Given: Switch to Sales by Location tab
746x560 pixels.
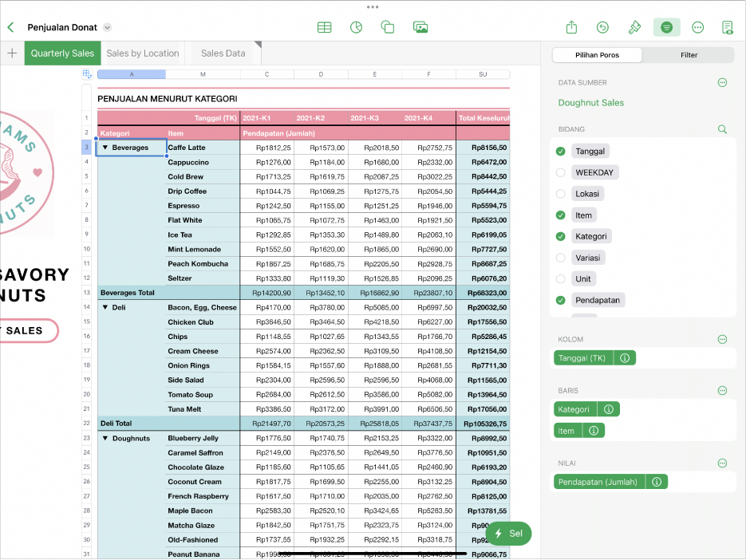Looking at the screenshot, I should pyautogui.click(x=143, y=53).
